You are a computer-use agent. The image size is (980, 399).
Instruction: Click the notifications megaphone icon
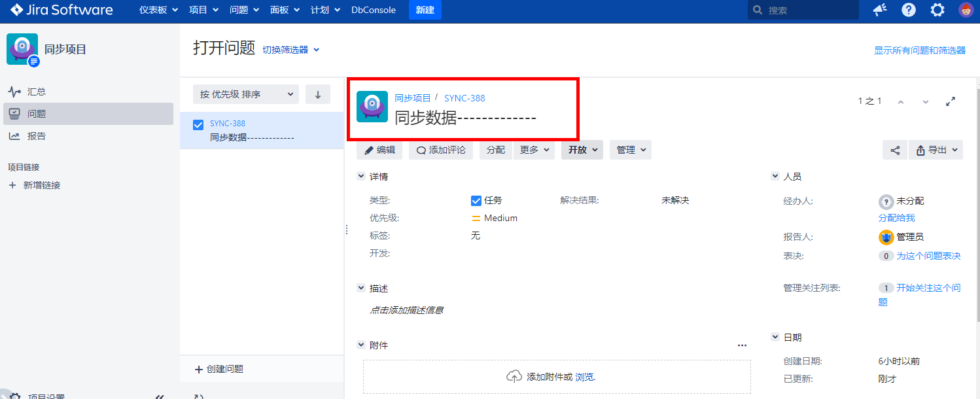click(880, 10)
